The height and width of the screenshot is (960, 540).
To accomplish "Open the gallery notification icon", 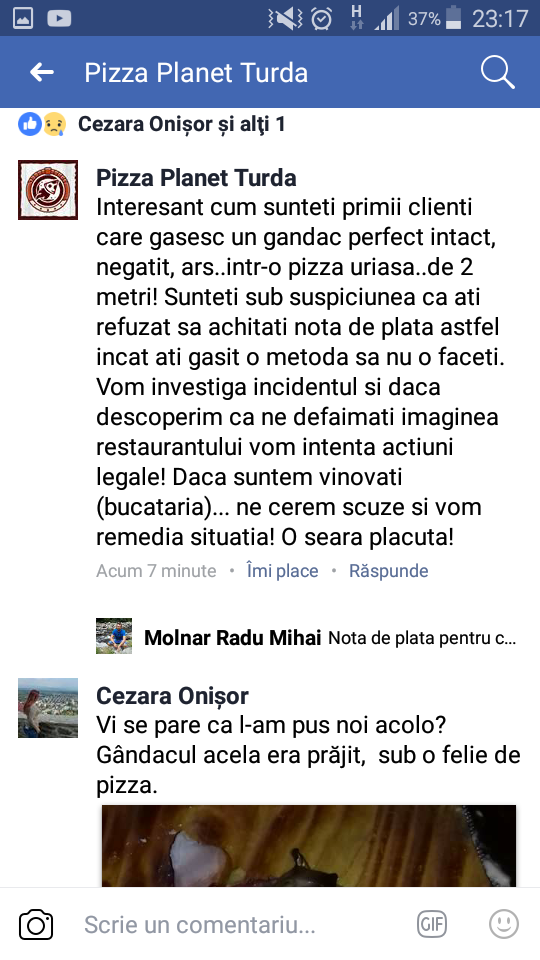I will (23, 18).
